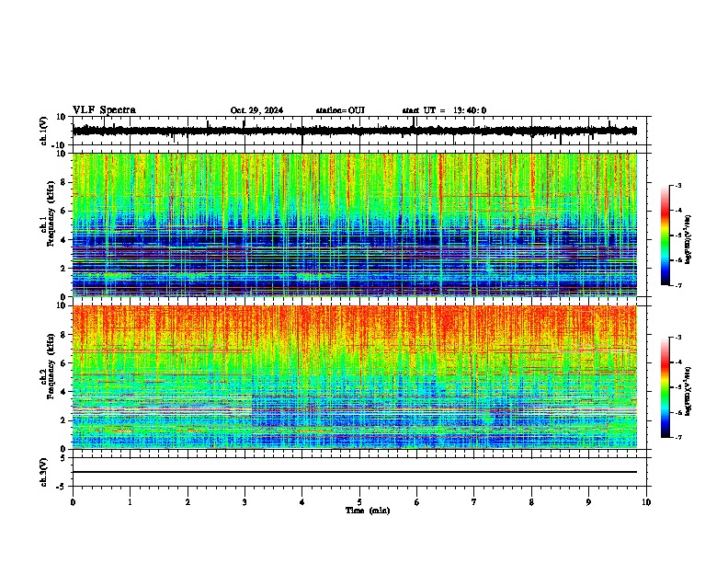This screenshot has width=728, height=563.
Task: Click the ch.1 spectrogram plot area
Action: click(355, 224)
